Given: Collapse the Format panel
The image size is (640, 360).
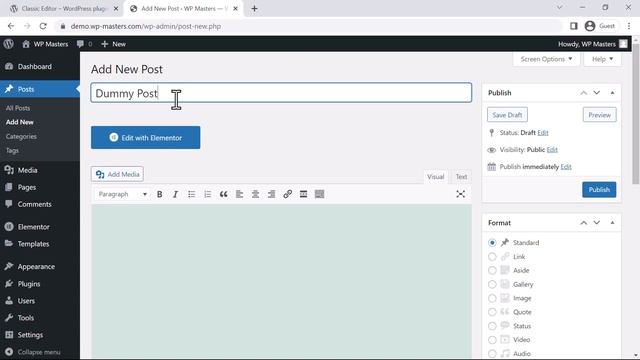Looking at the screenshot, I should pos(612,223).
